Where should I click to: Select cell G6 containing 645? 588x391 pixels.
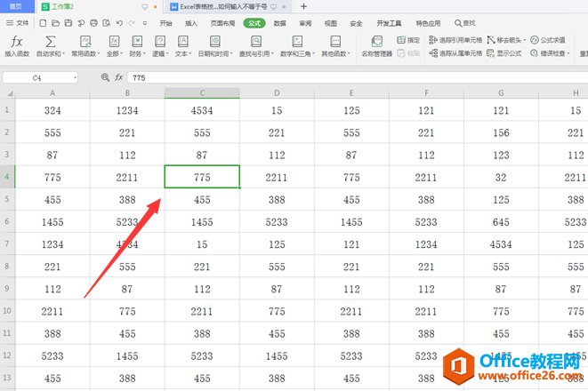pos(501,222)
